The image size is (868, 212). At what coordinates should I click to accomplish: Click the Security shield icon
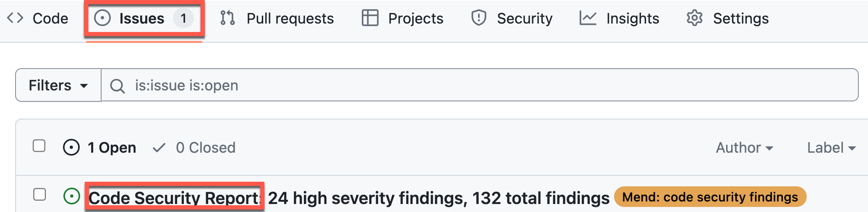pos(478,18)
